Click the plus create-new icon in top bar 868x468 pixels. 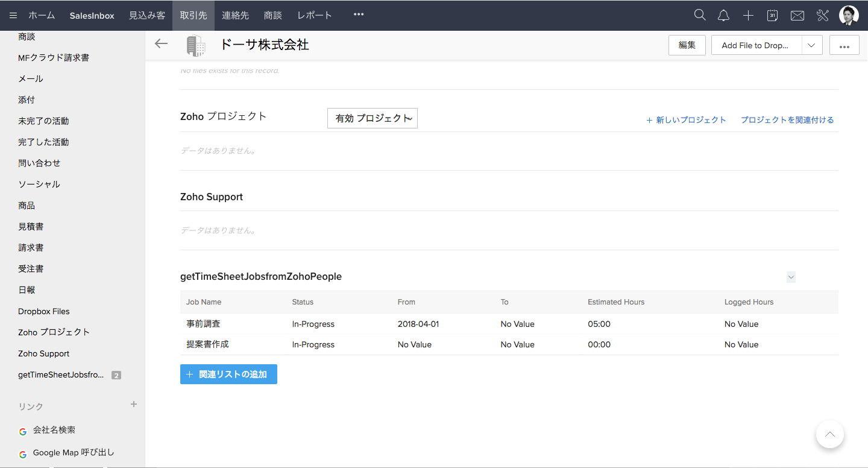(x=748, y=16)
